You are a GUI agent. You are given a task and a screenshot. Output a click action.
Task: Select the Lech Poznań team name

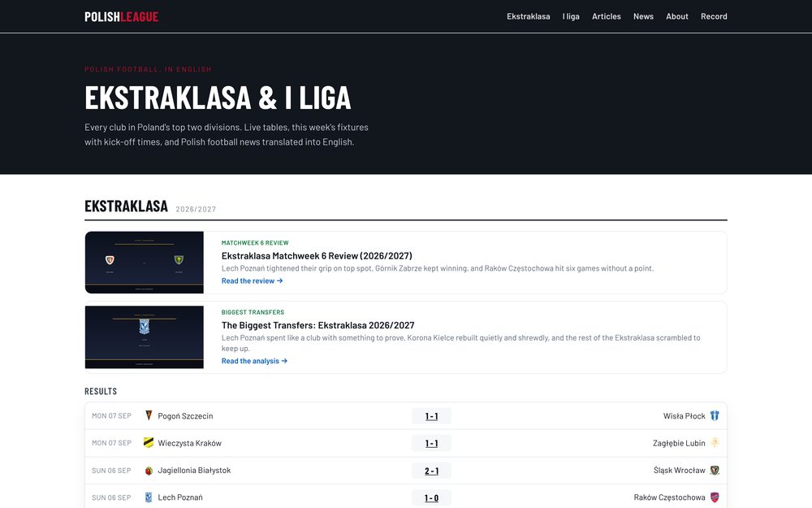pos(180,497)
